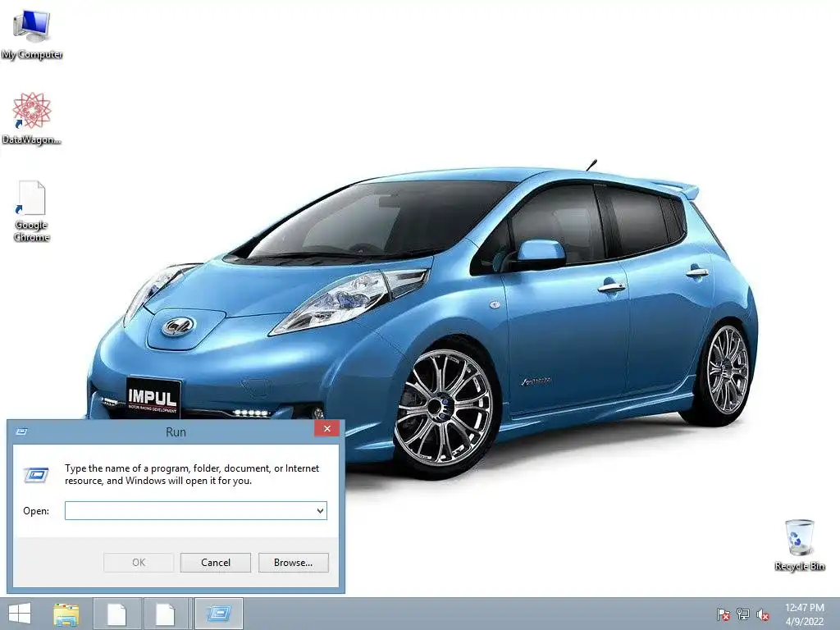The width and height of the screenshot is (840, 630).
Task: Click the first blank document taskbar icon
Action: [x=116, y=614]
